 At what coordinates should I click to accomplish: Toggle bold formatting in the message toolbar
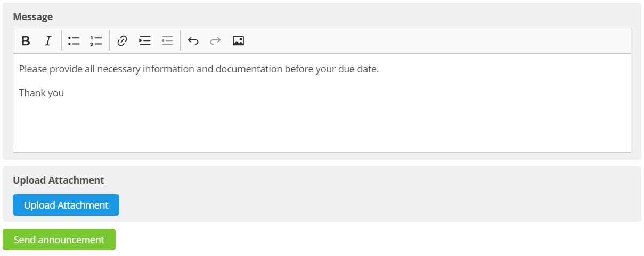pos(26,41)
